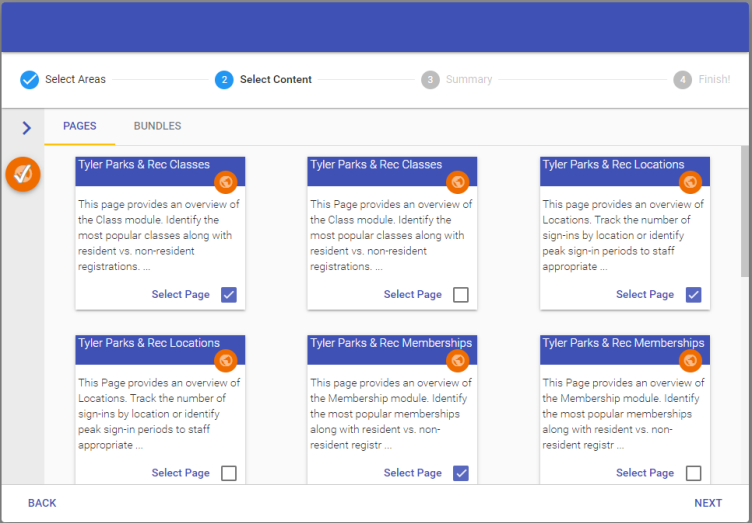Switch to the Bundles tab

point(157,127)
